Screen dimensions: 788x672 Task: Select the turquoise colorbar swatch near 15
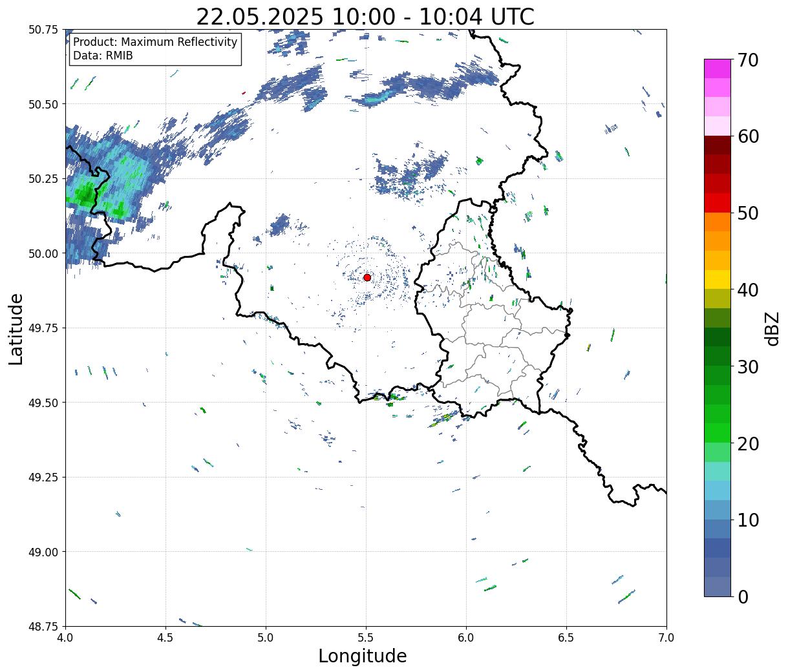click(x=718, y=471)
